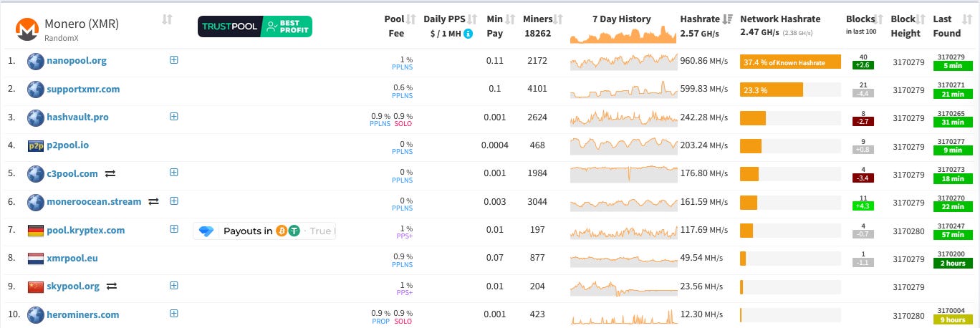
Task: Click the TrustPool Best Profit banner
Action: coord(255,26)
